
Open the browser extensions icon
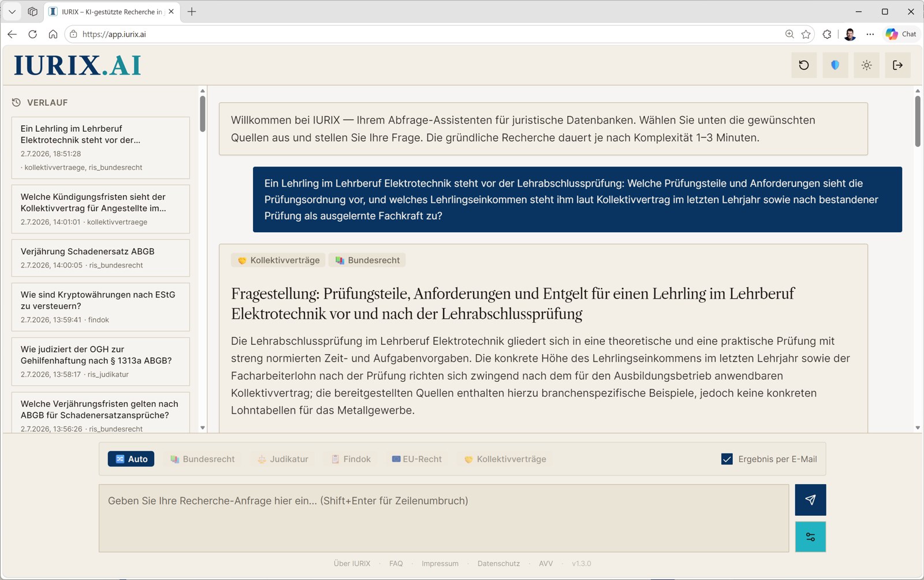827,34
